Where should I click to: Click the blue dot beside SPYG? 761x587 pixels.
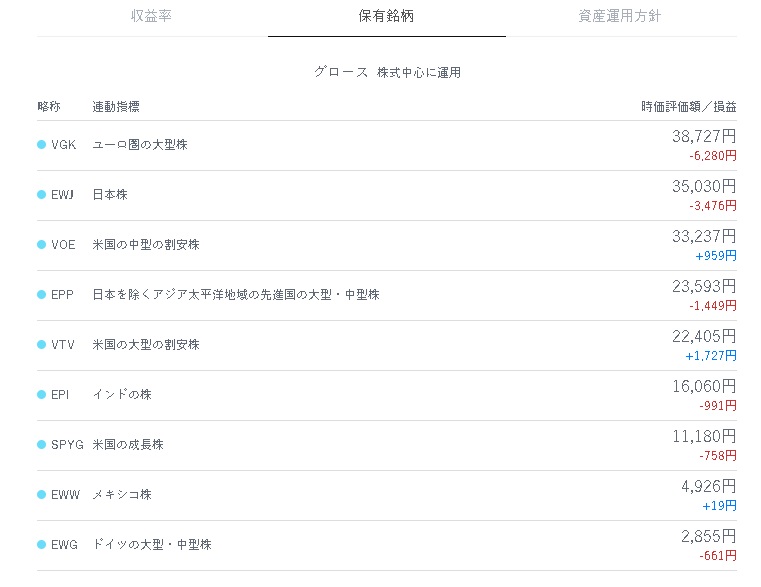click(42, 445)
